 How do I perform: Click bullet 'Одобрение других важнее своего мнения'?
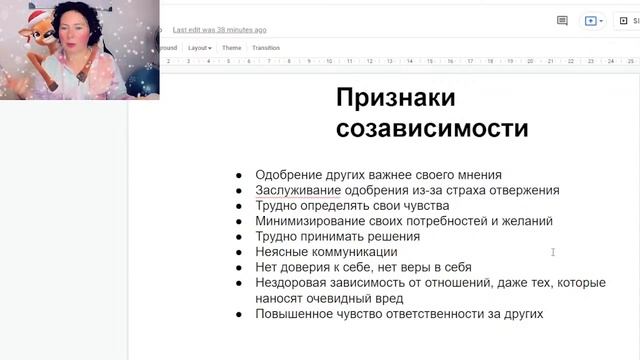pyautogui.click(x=378, y=175)
